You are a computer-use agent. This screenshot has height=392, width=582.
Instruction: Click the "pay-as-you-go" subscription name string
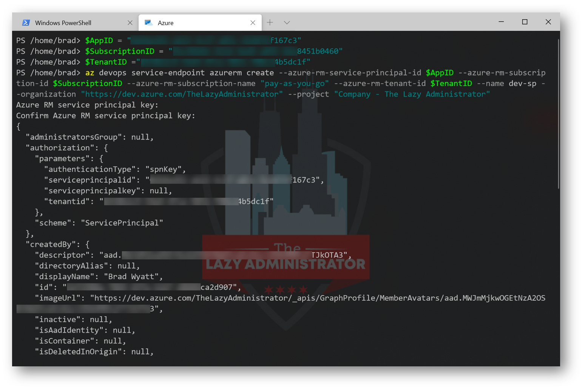pos(295,83)
